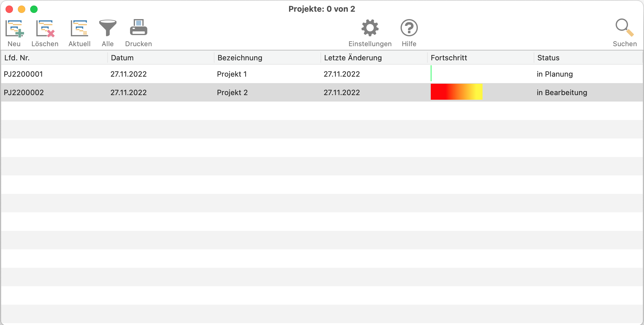Open Hilfe question mark icon
Viewport: 644px width, 325px height.
[x=409, y=28]
